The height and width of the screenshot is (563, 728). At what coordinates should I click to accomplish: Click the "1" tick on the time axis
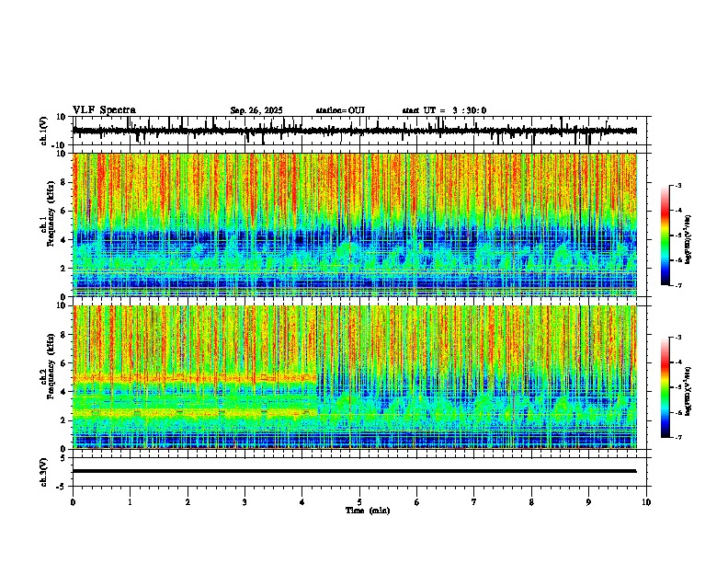pos(131,502)
